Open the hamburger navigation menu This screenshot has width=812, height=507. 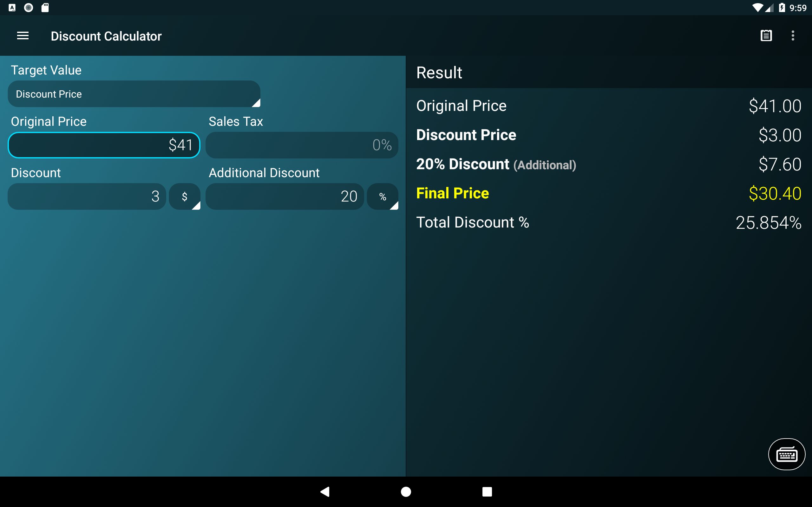coord(23,36)
